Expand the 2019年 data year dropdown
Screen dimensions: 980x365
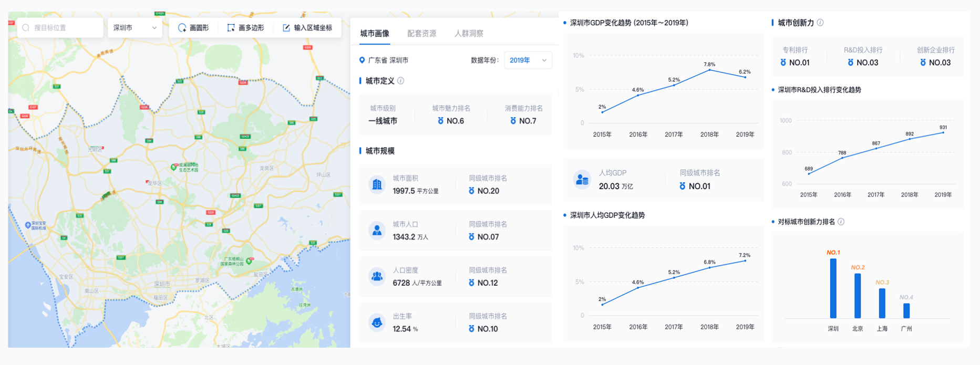point(528,60)
